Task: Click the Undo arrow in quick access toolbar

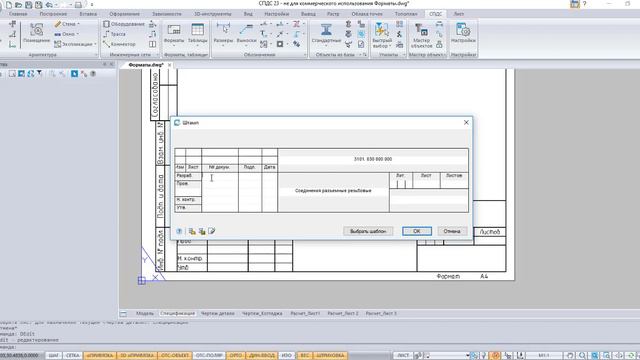Action: [49, 5]
